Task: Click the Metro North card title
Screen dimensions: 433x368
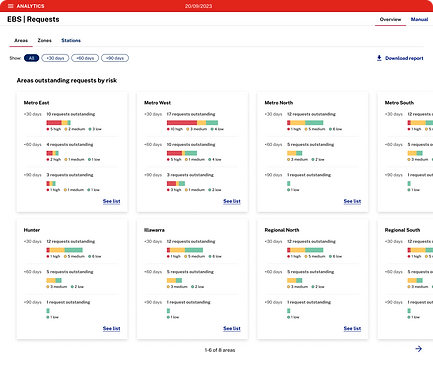Action: (x=279, y=103)
